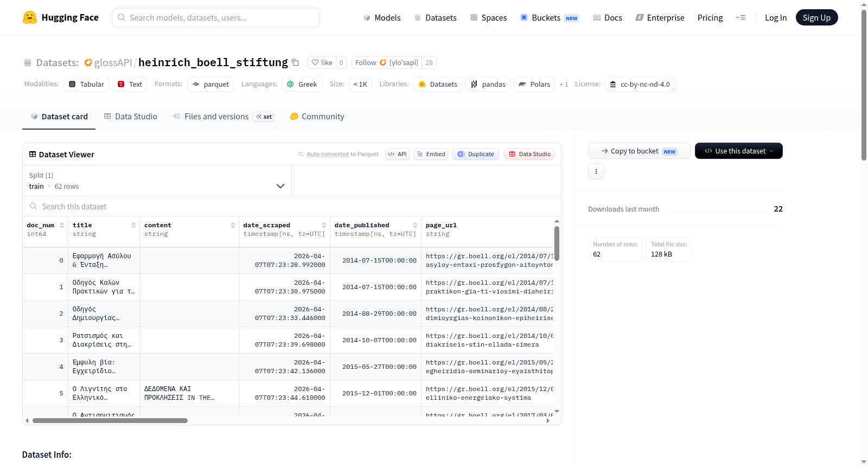868x467 pixels.
Task: Open Pricing page link
Action: 710,17
